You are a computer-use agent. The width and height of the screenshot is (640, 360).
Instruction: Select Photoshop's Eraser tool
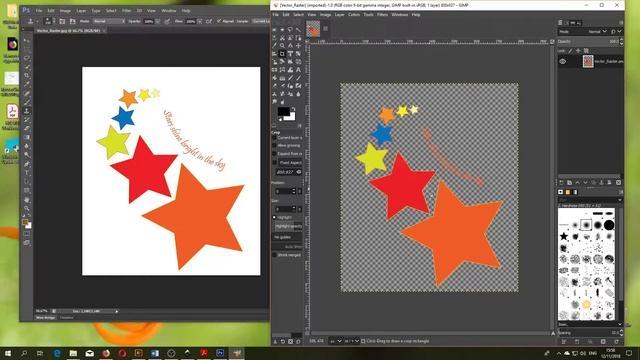coord(27,128)
